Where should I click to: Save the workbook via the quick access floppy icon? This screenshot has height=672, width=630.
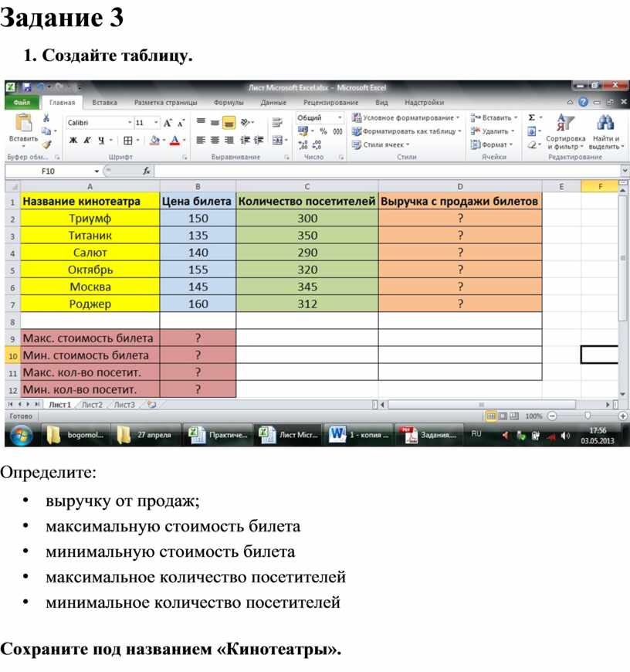26,87
